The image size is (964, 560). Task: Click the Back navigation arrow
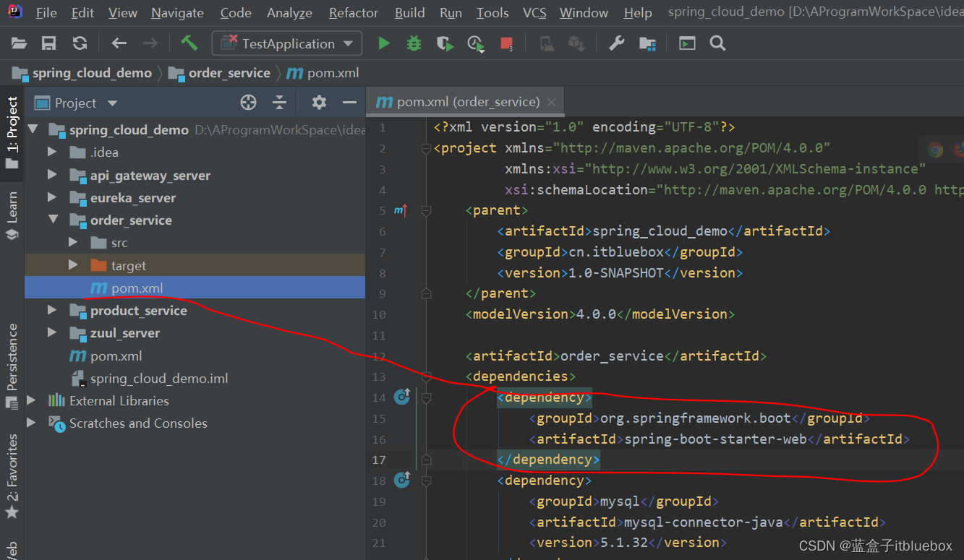[x=119, y=43]
